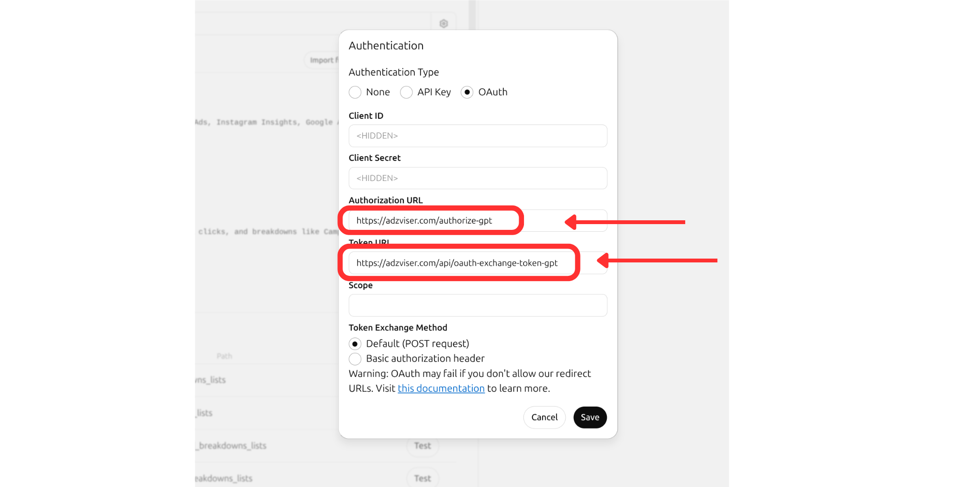
Task: Save the authentication settings
Action: [x=590, y=418]
